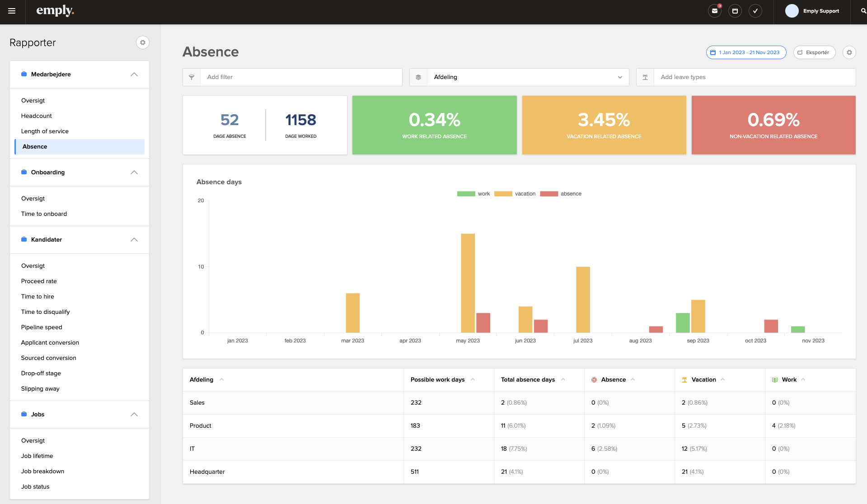Toggle the work series in chart legend
The width and height of the screenshot is (867, 504).
click(473, 194)
